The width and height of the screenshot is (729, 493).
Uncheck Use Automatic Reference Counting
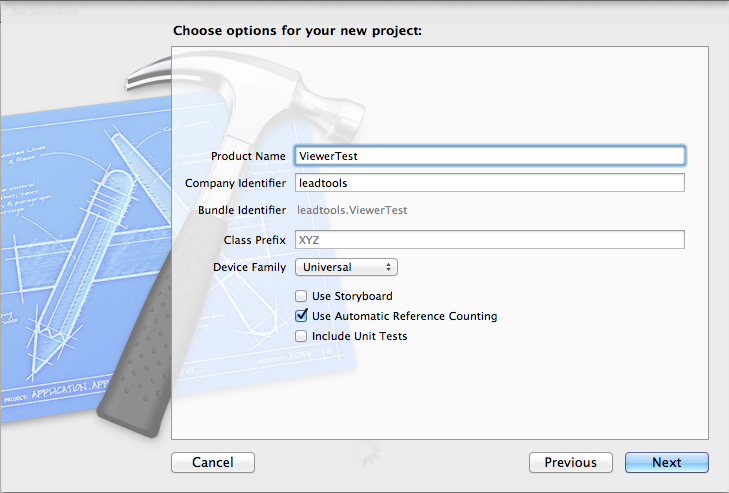tap(301, 316)
